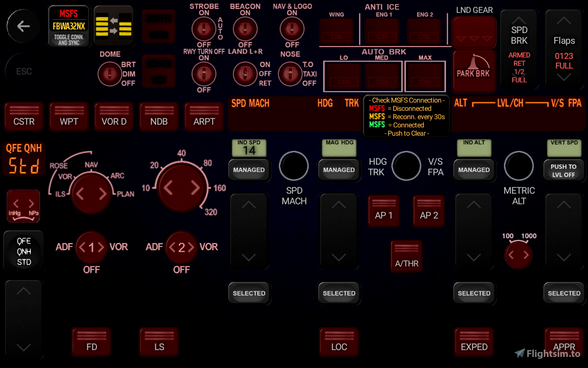
Task: Activate the WPT EFIS button
Action: coord(69,117)
